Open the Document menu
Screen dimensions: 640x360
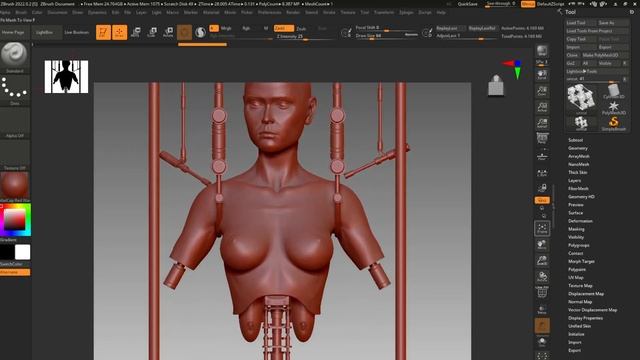pos(57,12)
